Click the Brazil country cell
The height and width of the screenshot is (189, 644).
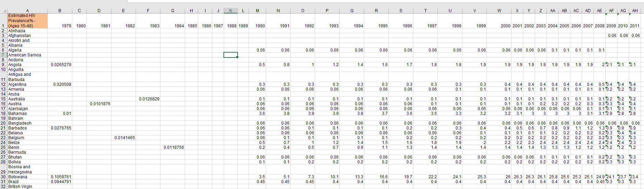(x=28, y=182)
